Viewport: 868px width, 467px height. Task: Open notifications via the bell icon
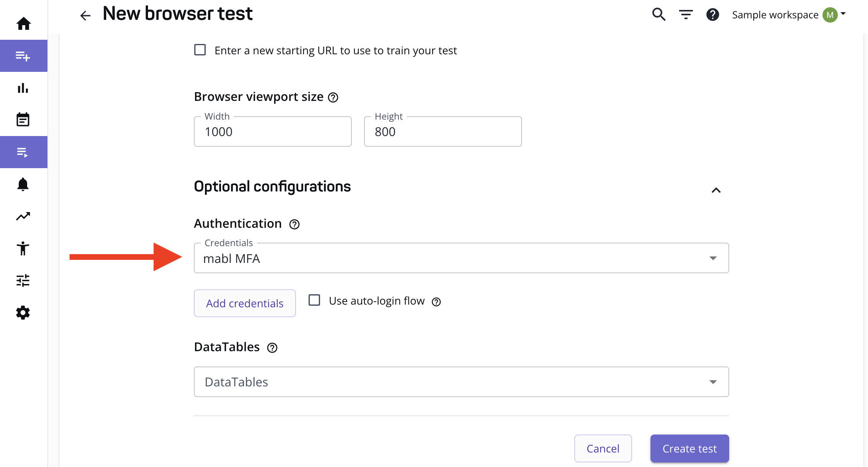pos(23,184)
